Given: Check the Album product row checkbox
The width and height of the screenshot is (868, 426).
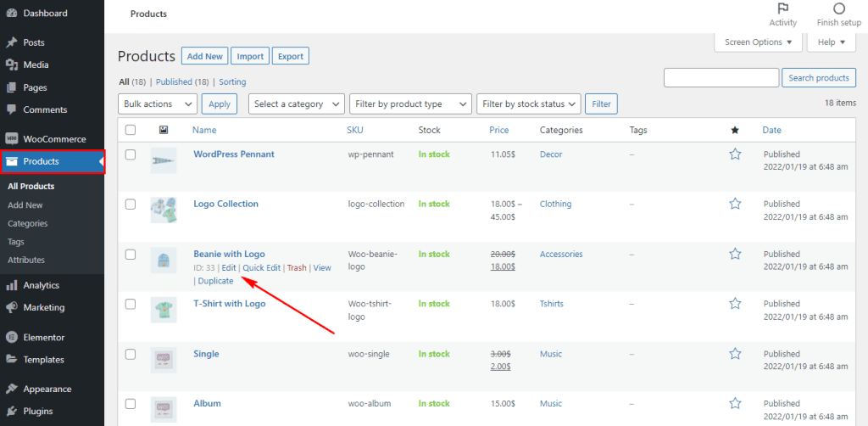Looking at the screenshot, I should coord(130,404).
